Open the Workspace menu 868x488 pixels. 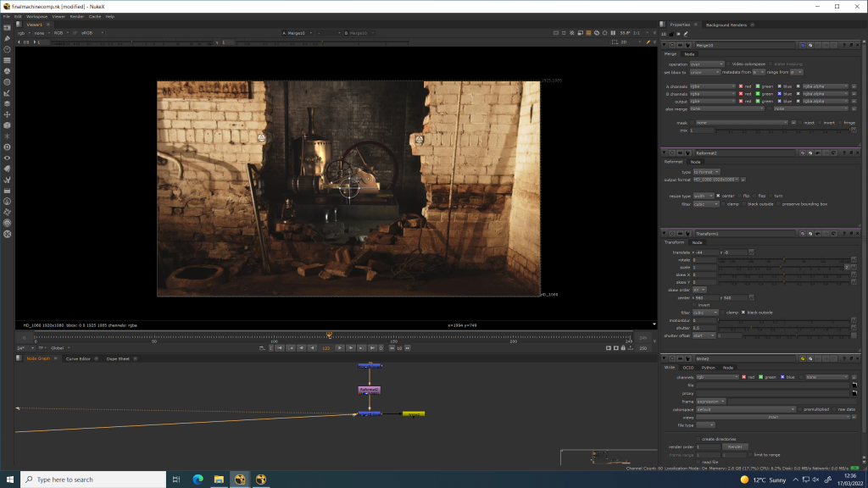point(36,16)
